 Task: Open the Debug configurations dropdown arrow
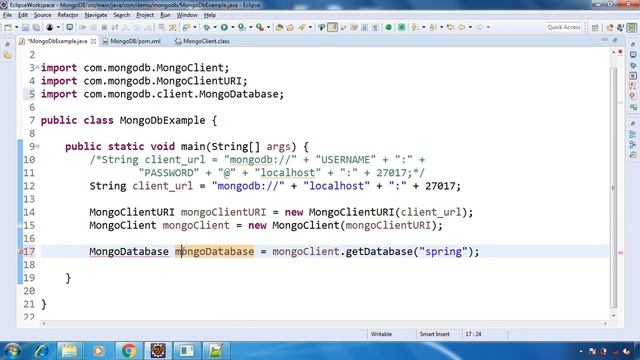pyautogui.click(x=215, y=27)
